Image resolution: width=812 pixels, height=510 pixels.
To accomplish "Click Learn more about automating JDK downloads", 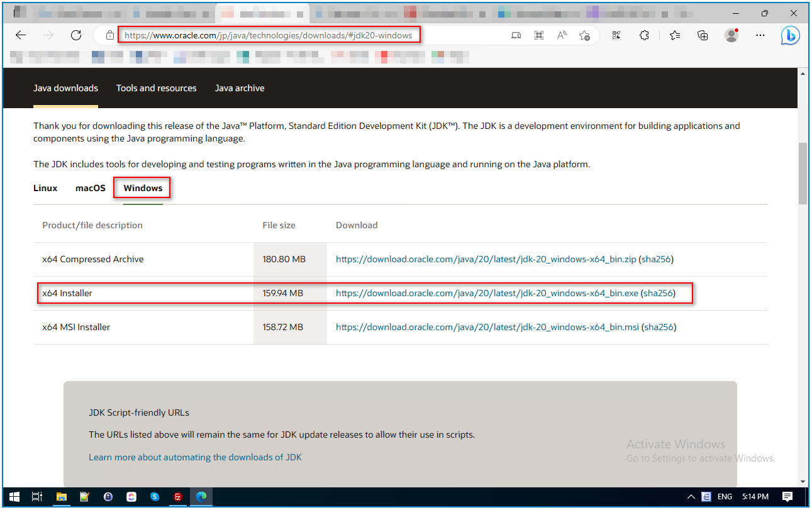I will [195, 457].
